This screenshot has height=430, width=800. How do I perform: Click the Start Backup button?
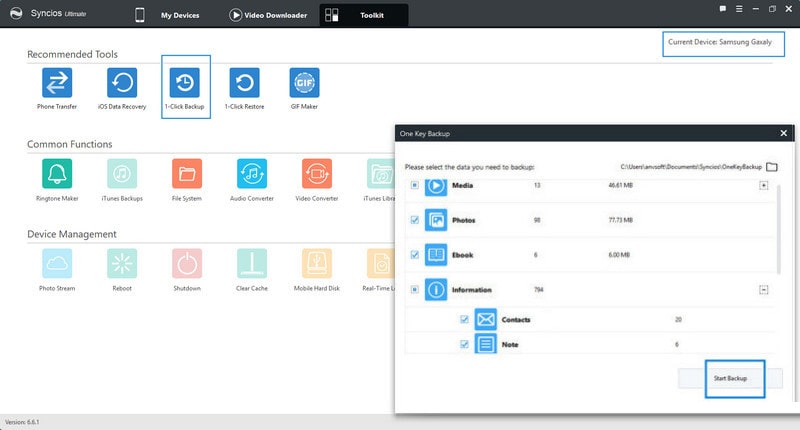point(730,378)
